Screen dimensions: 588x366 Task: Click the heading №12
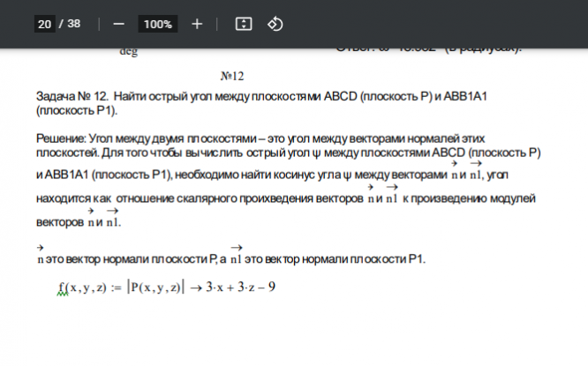tap(232, 76)
